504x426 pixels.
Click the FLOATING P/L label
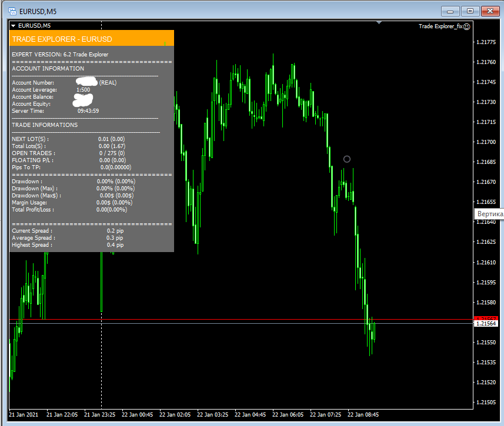pyautogui.click(x=33, y=160)
